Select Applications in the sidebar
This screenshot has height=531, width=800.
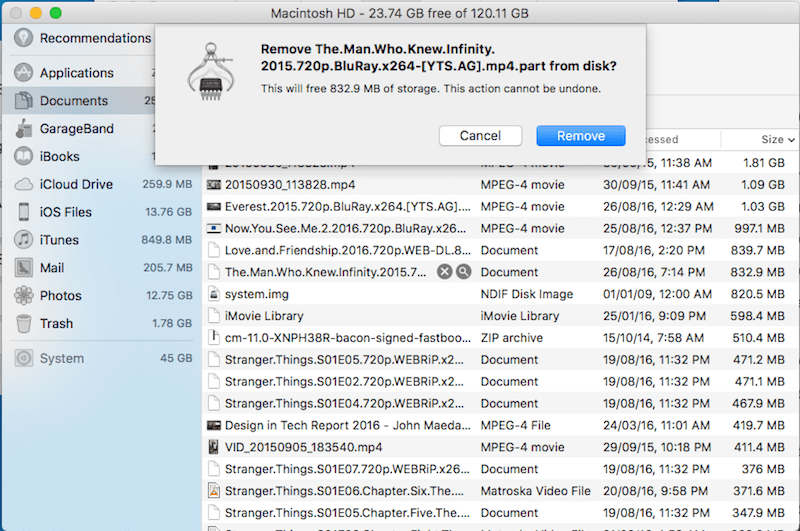point(76,73)
